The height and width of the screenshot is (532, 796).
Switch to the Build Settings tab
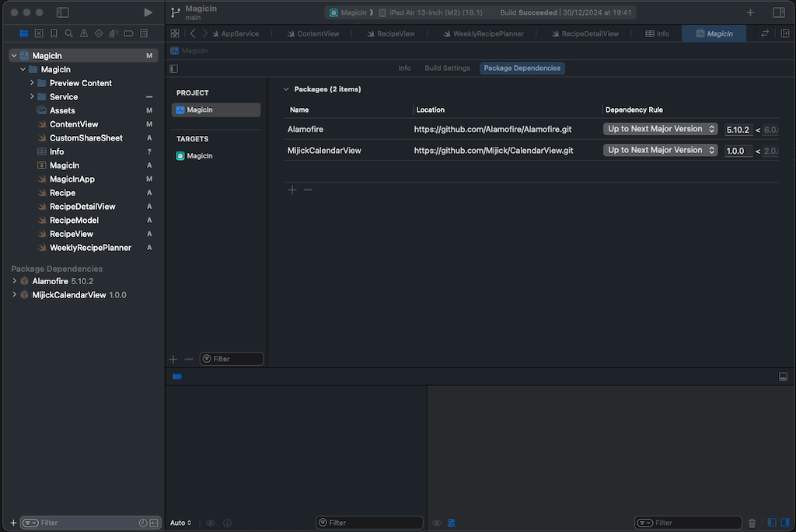[x=447, y=68]
